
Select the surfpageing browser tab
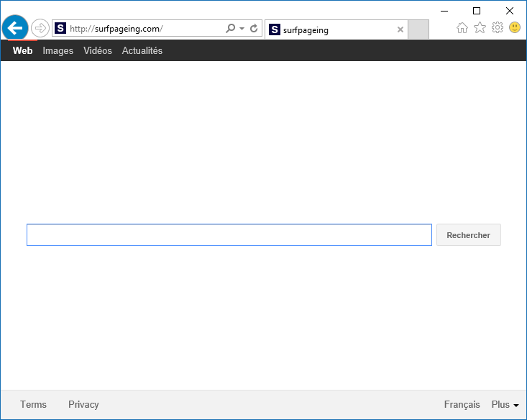[x=336, y=29]
